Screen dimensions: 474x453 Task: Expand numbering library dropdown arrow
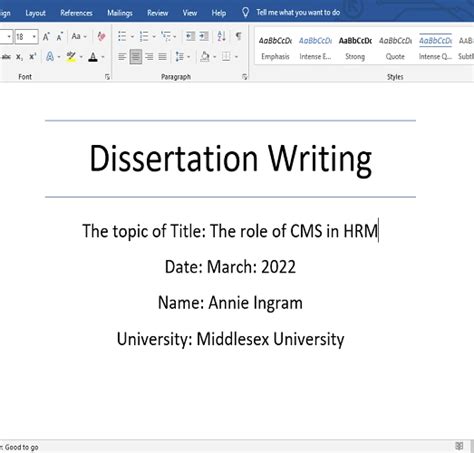pyautogui.click(x=154, y=37)
